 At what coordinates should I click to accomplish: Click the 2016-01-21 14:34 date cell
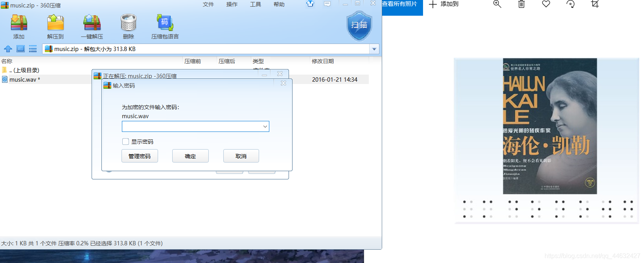[335, 79]
